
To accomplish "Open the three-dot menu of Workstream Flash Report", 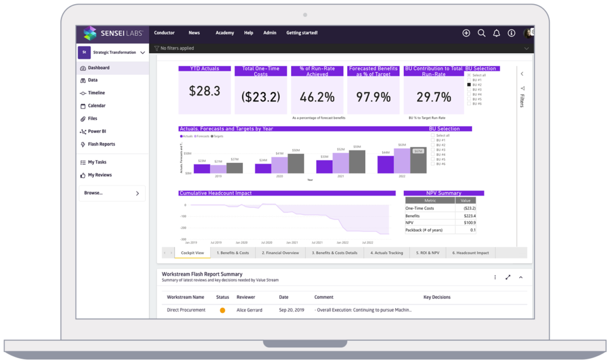I will [x=495, y=277].
